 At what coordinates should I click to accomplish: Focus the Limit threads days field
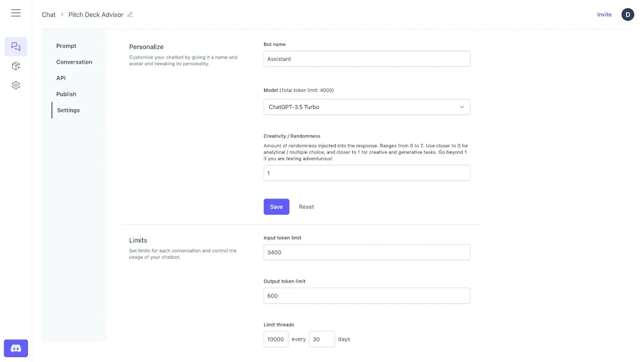click(x=321, y=339)
